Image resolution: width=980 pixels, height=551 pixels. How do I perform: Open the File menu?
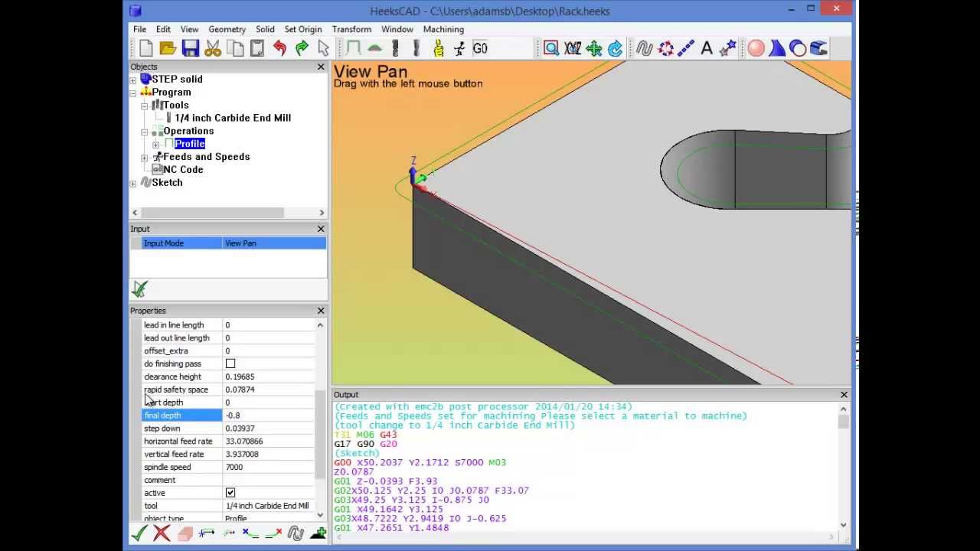[x=139, y=29]
